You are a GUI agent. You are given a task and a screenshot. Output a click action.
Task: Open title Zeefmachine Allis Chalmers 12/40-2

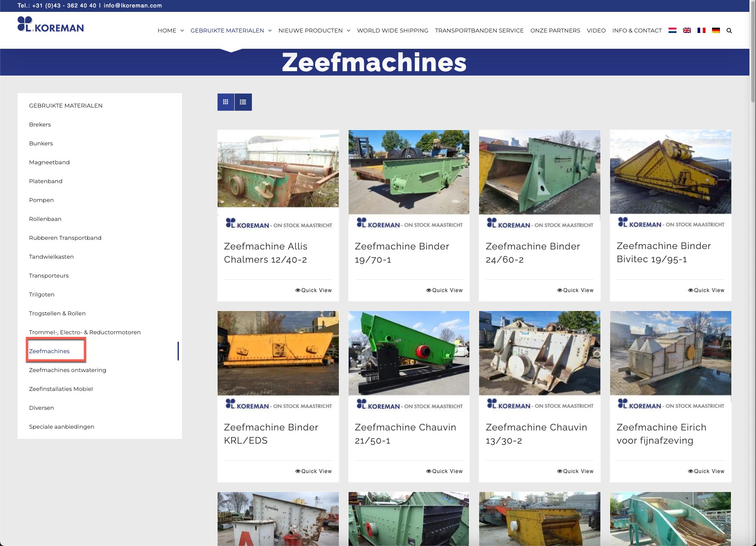[265, 253]
